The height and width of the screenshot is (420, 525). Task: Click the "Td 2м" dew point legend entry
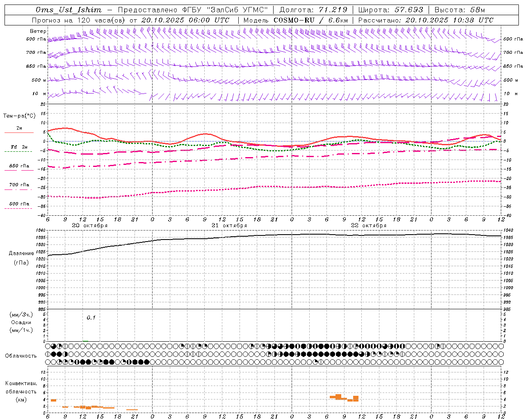[19, 147]
